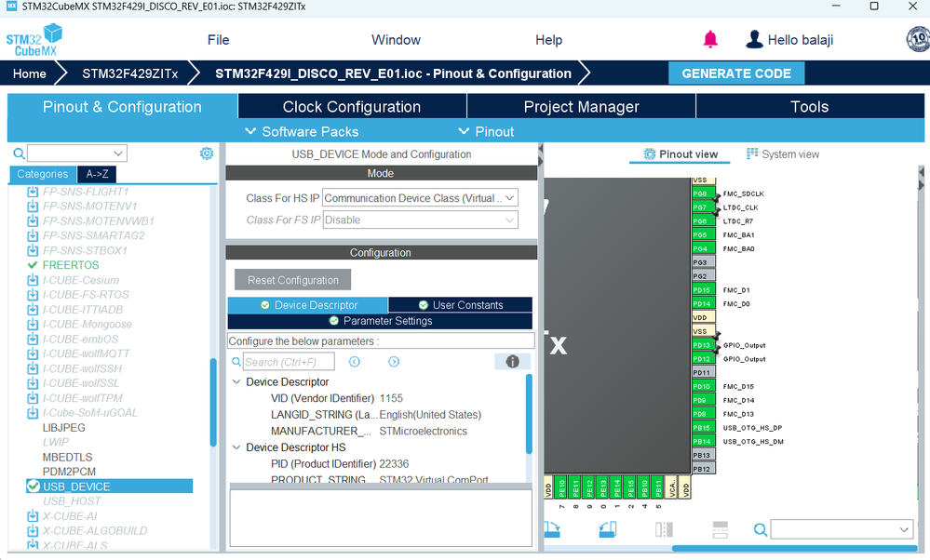This screenshot has width=930, height=560.
Task: Click the user account silhouette icon
Action: [x=754, y=39]
